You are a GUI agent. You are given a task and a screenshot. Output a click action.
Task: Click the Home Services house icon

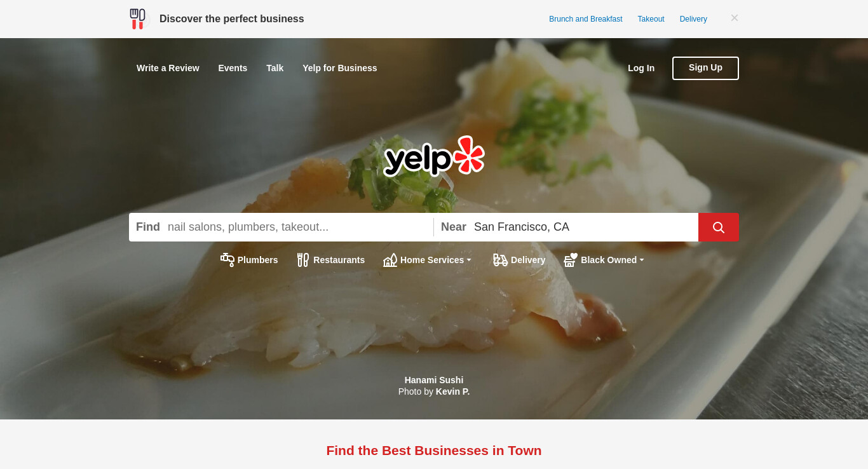click(390, 260)
